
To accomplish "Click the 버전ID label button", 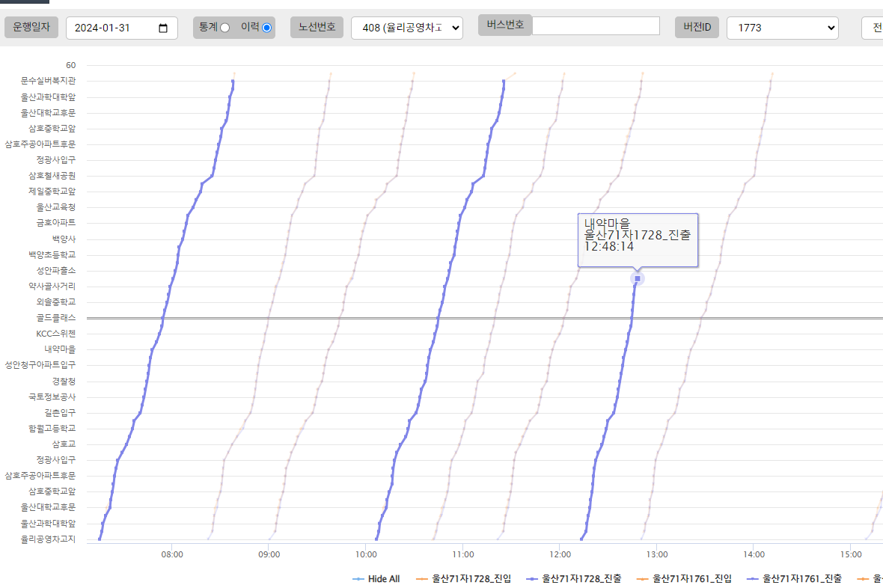I will coord(697,28).
